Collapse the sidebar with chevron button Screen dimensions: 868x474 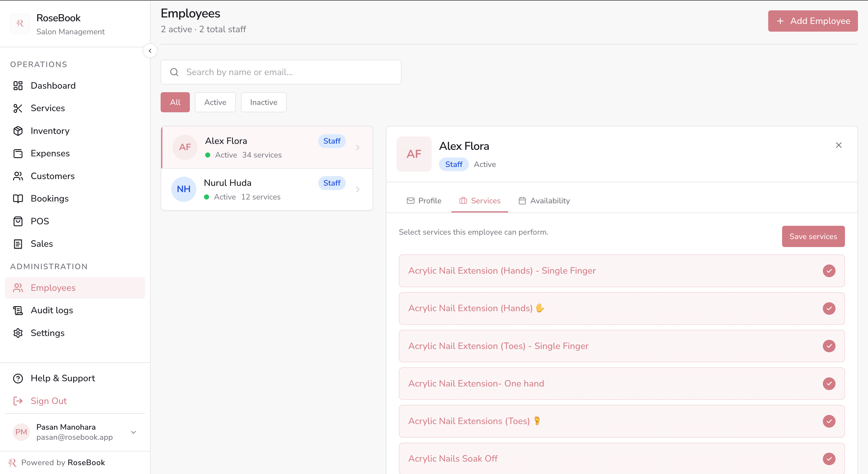pos(150,51)
